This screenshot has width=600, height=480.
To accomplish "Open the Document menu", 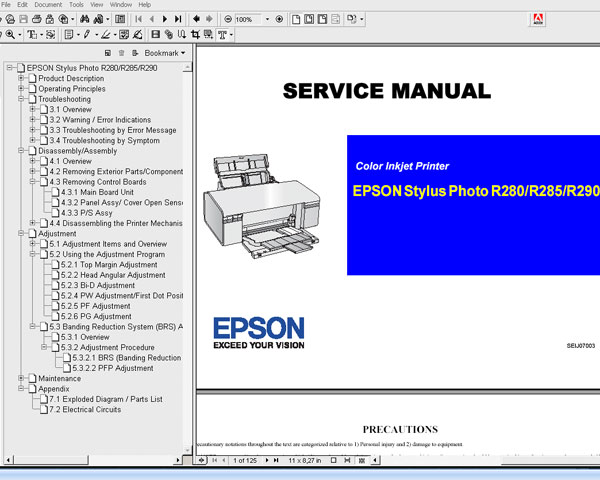I will [48, 5].
